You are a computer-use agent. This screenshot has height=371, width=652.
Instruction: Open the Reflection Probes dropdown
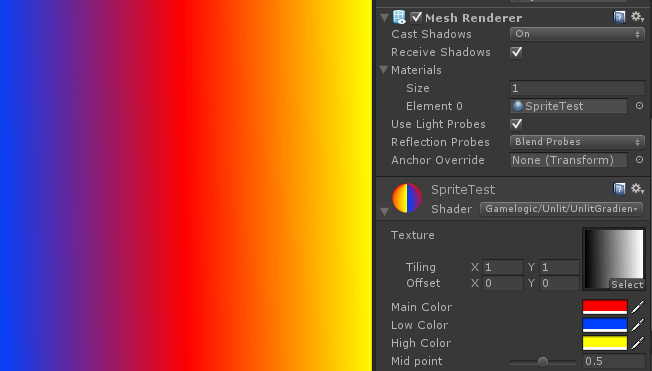pyautogui.click(x=577, y=142)
